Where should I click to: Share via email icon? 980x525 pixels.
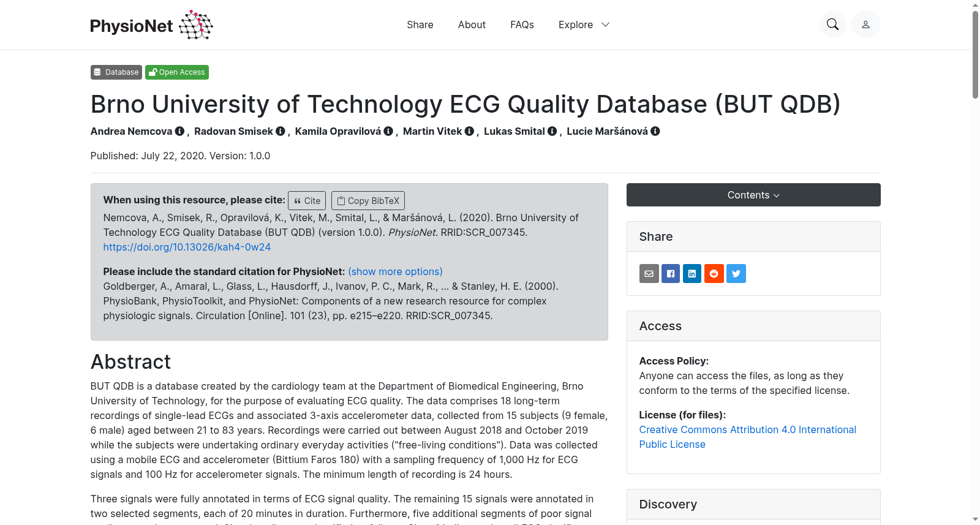pos(649,274)
